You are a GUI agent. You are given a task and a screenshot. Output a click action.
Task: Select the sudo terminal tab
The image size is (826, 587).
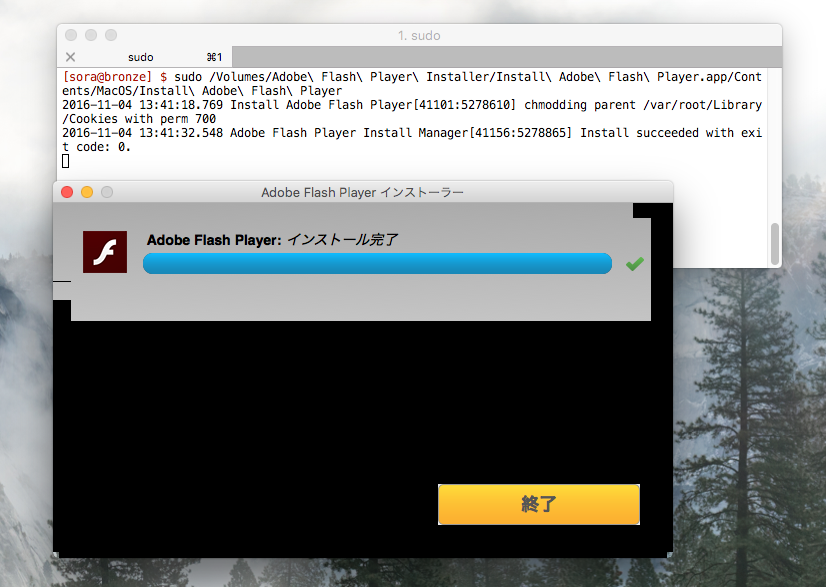(144, 57)
